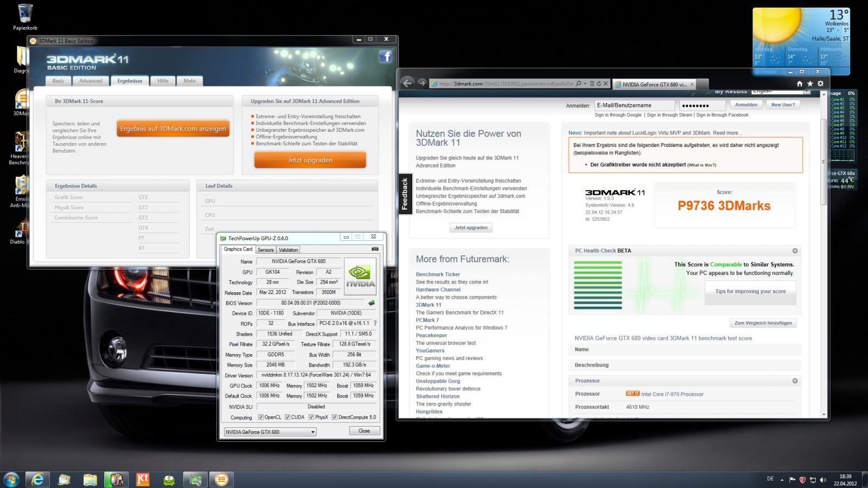Click the volume speaker icon in system tray
This screenshot has height=488, width=868.
(824, 480)
